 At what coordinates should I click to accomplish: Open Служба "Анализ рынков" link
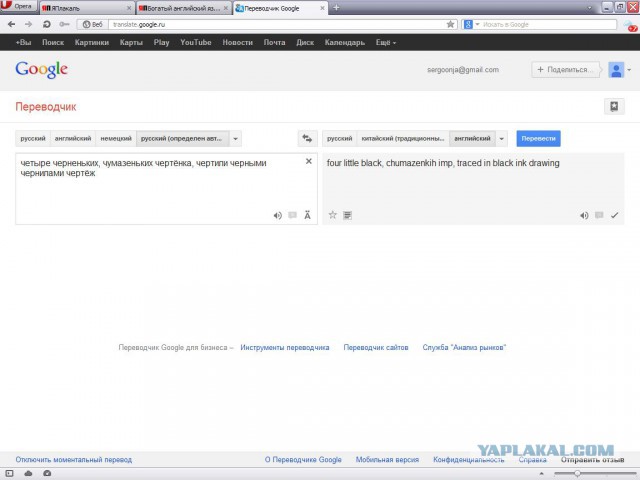[464, 348]
